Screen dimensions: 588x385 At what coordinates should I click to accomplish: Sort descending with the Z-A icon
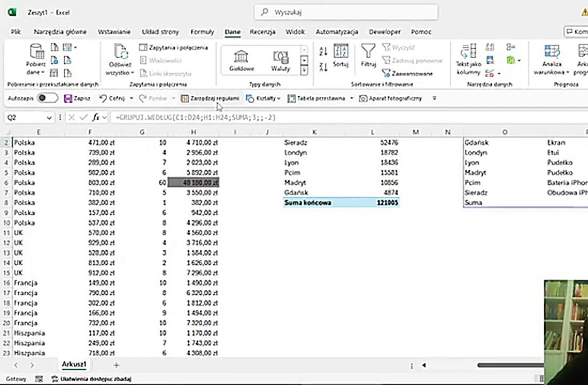pyautogui.click(x=323, y=67)
